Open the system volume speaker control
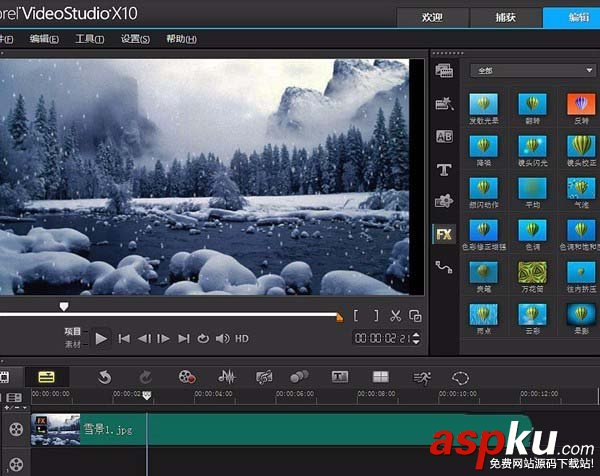The width and height of the screenshot is (600, 476). [x=222, y=339]
